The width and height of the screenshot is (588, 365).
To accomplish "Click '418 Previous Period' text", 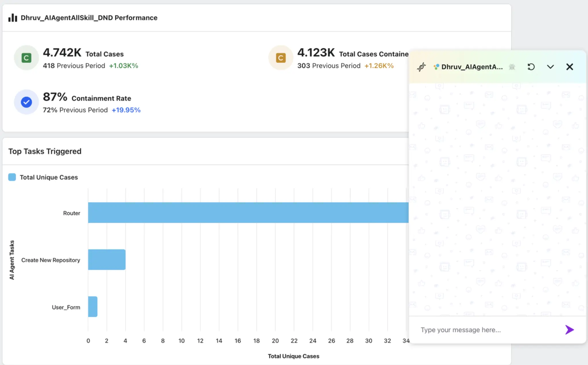I will 74,66.
